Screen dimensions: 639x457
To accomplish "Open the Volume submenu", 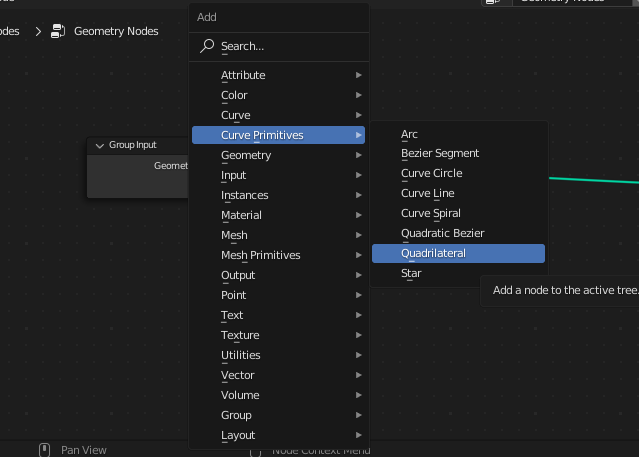I will point(279,395).
